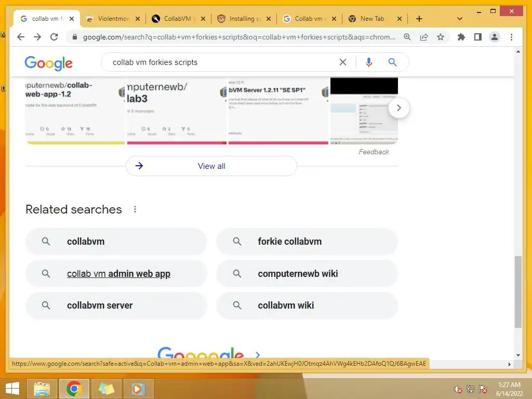Open the Action Center flag icon
Viewport: 532px width, 399px height.
[483, 389]
